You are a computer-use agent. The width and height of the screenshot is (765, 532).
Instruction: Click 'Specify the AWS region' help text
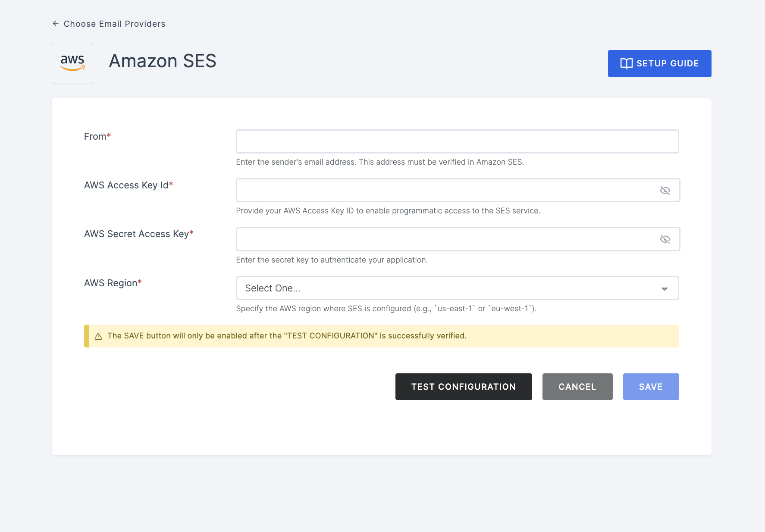pyautogui.click(x=386, y=309)
